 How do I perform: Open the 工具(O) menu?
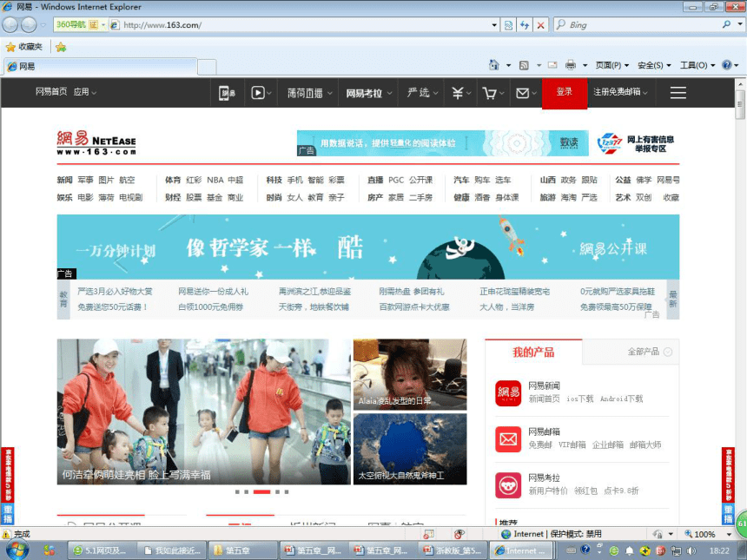(x=697, y=65)
